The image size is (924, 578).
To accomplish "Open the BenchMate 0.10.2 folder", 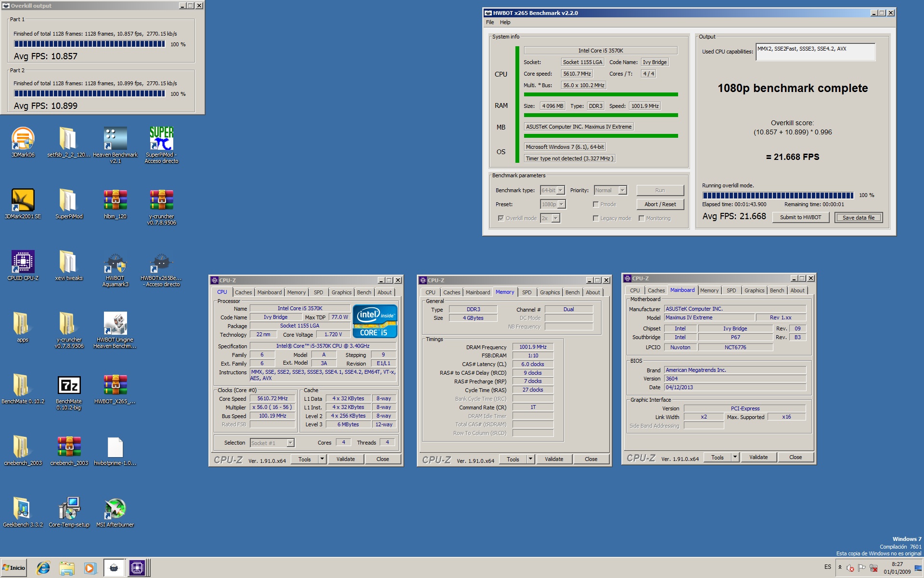I will click(x=22, y=385).
